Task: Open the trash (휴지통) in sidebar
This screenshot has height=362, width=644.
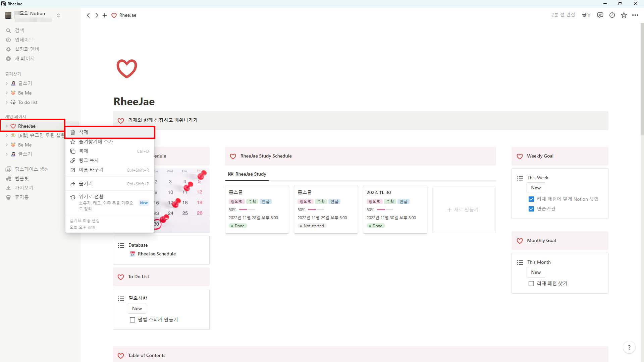Action: 21,197
